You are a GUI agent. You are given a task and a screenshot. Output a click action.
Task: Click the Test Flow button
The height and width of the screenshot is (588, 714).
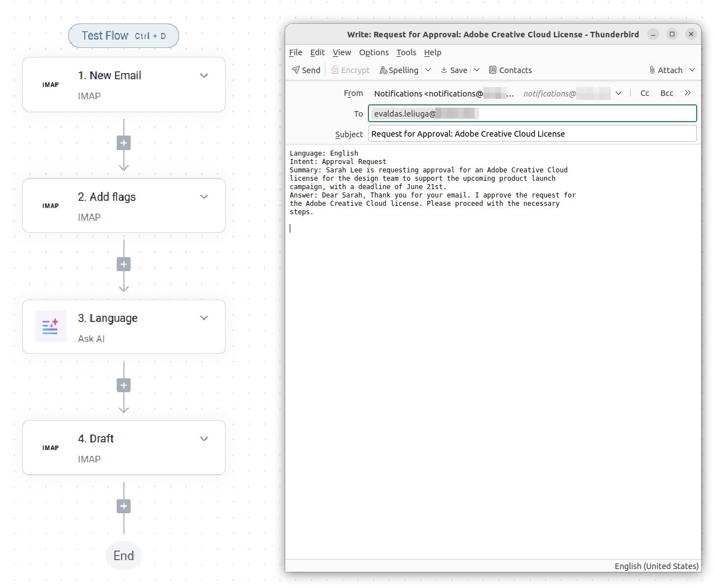click(x=123, y=36)
